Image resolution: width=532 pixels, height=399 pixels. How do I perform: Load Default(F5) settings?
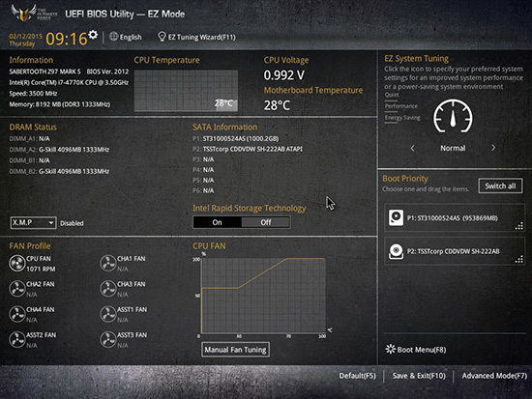coord(357,376)
